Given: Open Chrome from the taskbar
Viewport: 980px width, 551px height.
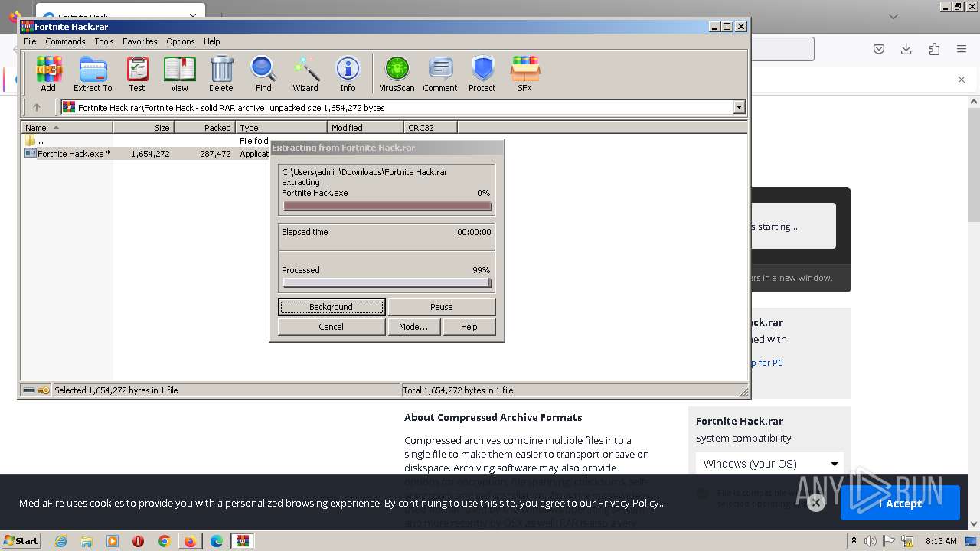Looking at the screenshot, I should click(x=164, y=541).
